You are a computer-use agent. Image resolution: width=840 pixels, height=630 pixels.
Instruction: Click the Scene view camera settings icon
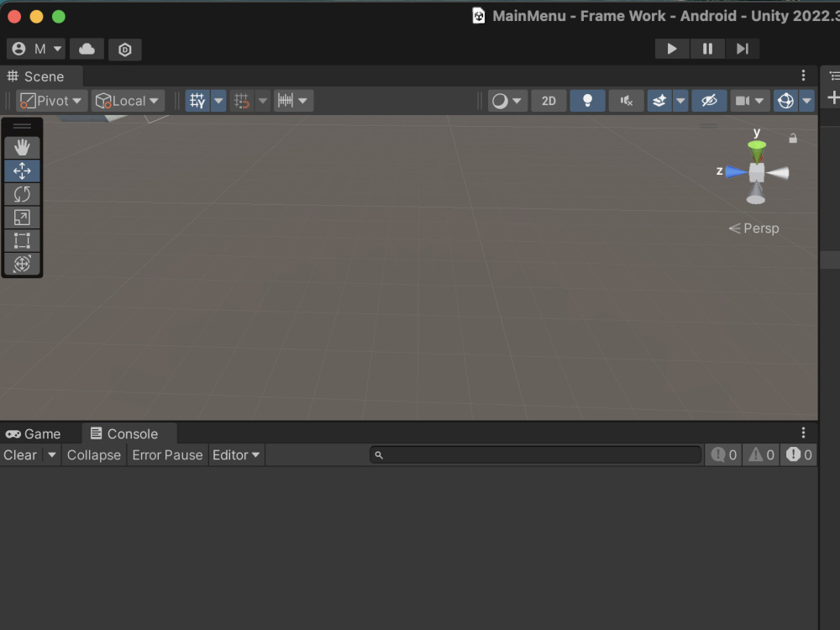(743, 100)
